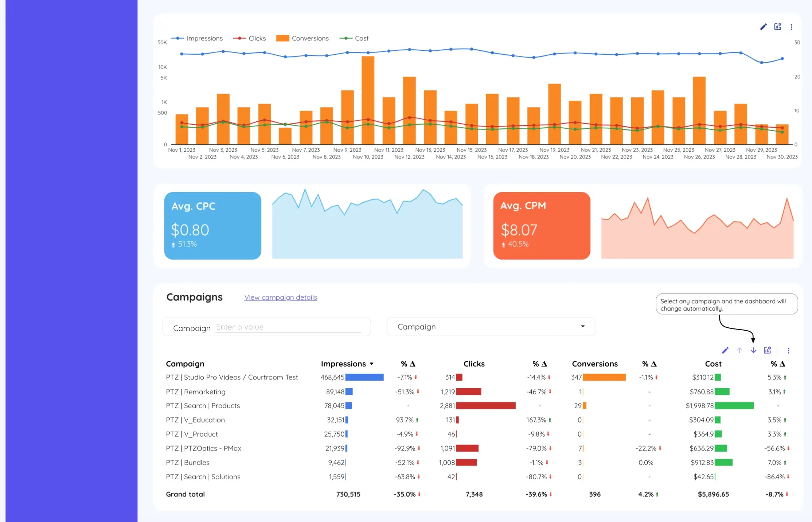
Task: Click the 347 conversions orange bar
Action: pyautogui.click(x=604, y=377)
